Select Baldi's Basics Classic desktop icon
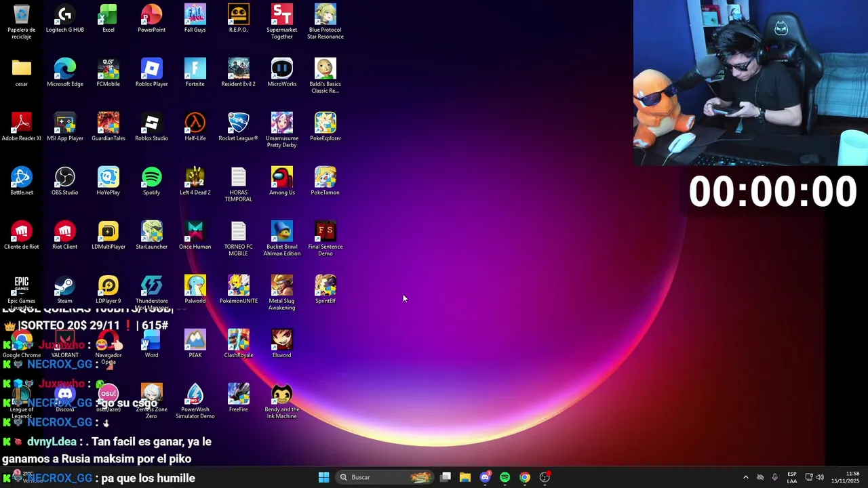This screenshot has height=488, width=868. coord(325,76)
